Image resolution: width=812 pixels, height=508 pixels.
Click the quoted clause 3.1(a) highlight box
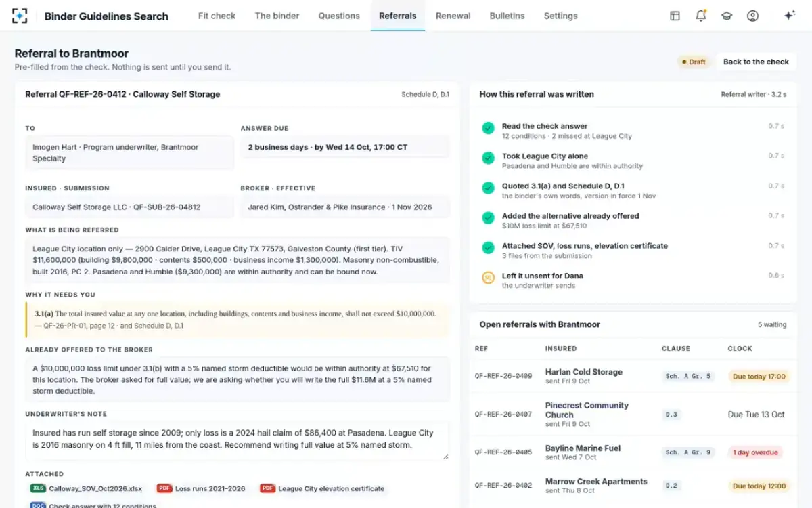[x=238, y=320]
